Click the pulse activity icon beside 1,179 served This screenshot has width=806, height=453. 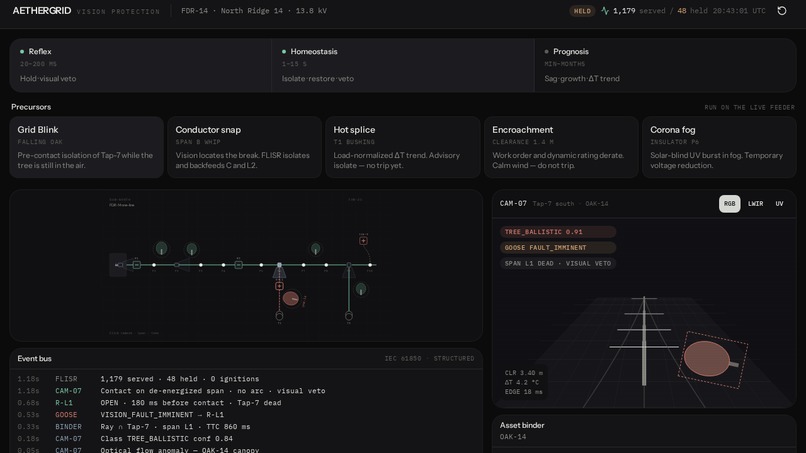[x=605, y=11]
